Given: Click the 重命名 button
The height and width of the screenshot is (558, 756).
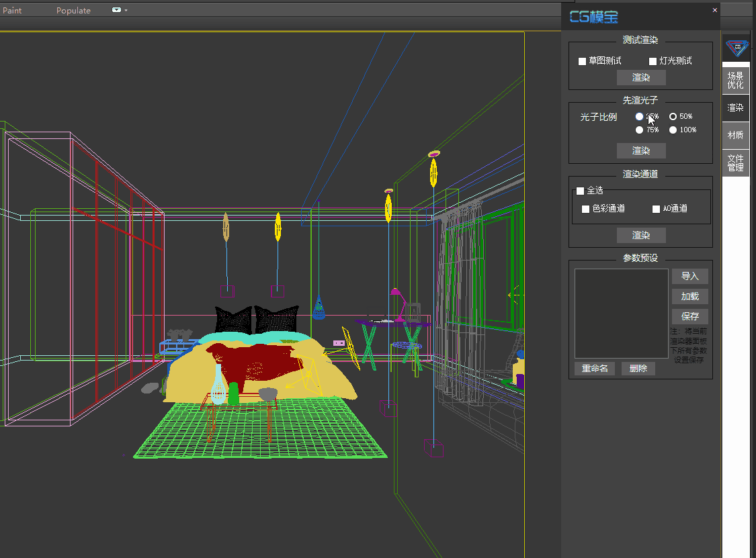Looking at the screenshot, I should tap(595, 369).
